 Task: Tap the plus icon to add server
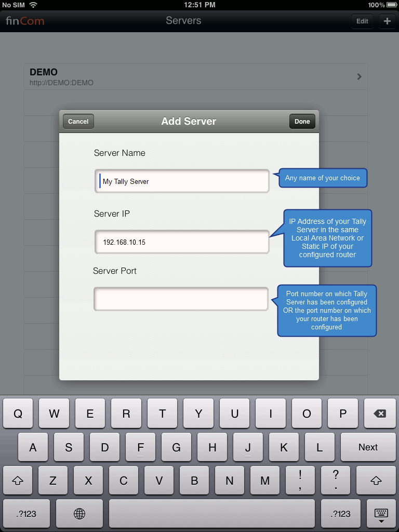click(387, 21)
